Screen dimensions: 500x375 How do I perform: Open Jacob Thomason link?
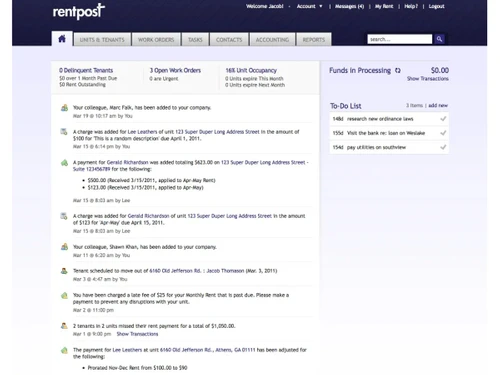point(225,271)
